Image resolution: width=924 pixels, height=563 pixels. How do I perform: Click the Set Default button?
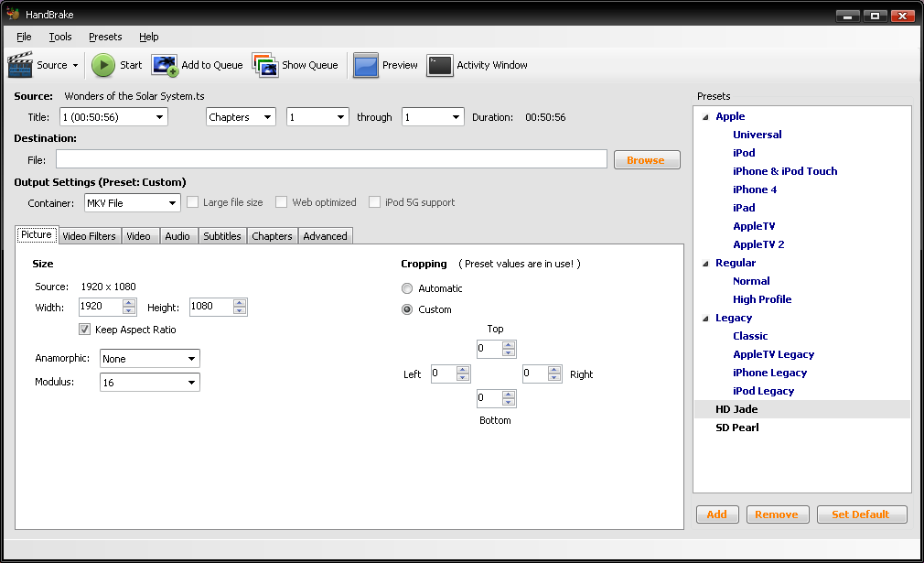click(x=861, y=514)
